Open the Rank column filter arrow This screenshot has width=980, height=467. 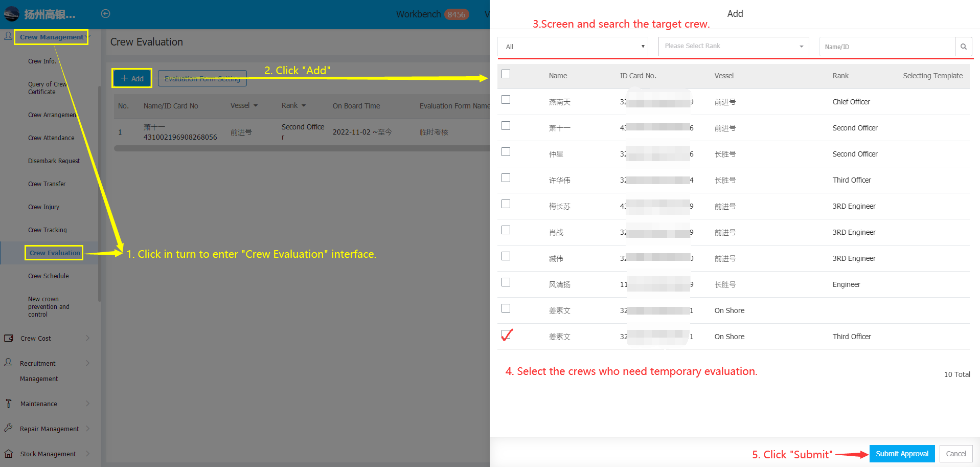(x=304, y=106)
